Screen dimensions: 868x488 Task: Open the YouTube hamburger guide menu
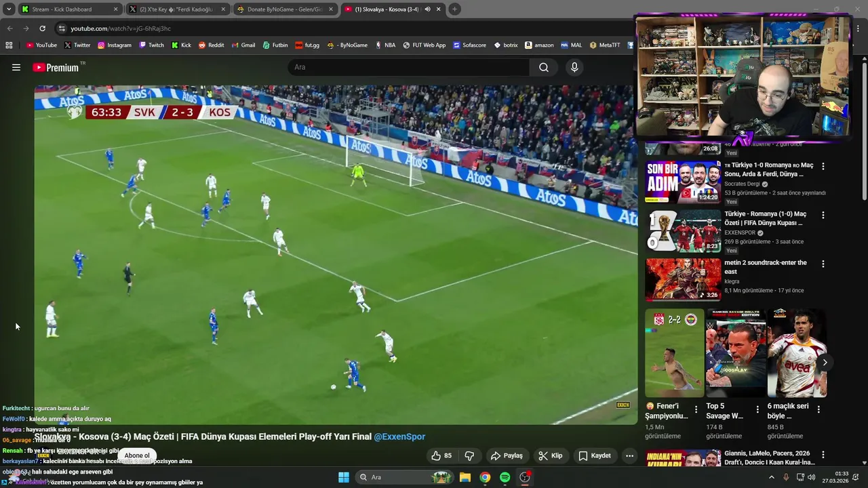[16, 67]
